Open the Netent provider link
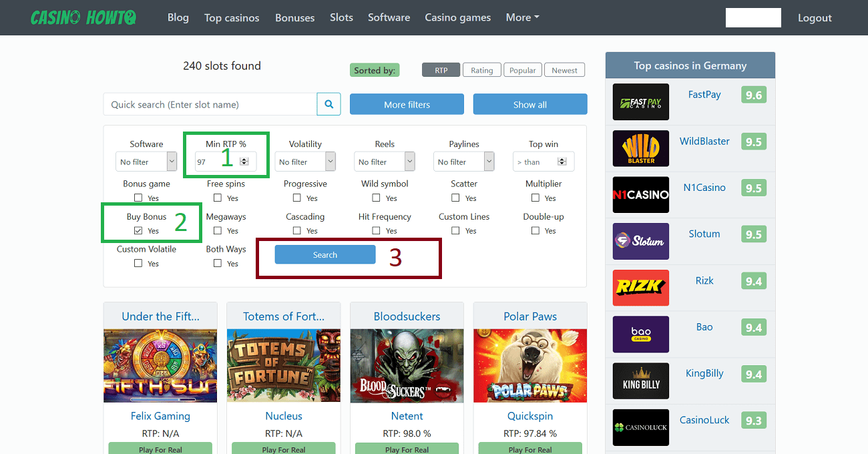The width and height of the screenshot is (868, 454). (407, 416)
